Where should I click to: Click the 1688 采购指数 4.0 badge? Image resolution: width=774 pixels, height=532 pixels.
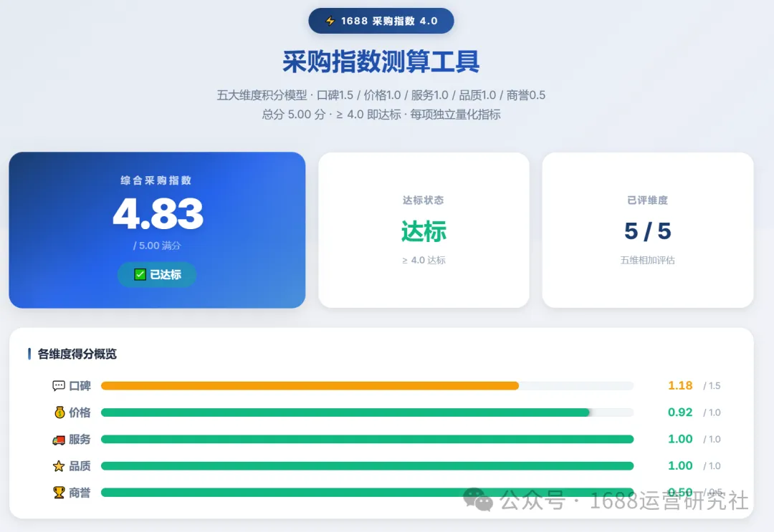coord(381,21)
